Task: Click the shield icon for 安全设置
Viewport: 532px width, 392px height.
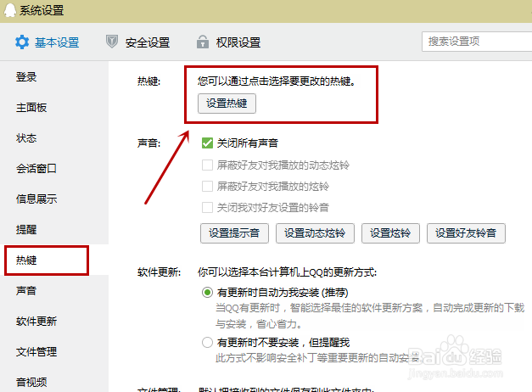Action: click(x=112, y=42)
